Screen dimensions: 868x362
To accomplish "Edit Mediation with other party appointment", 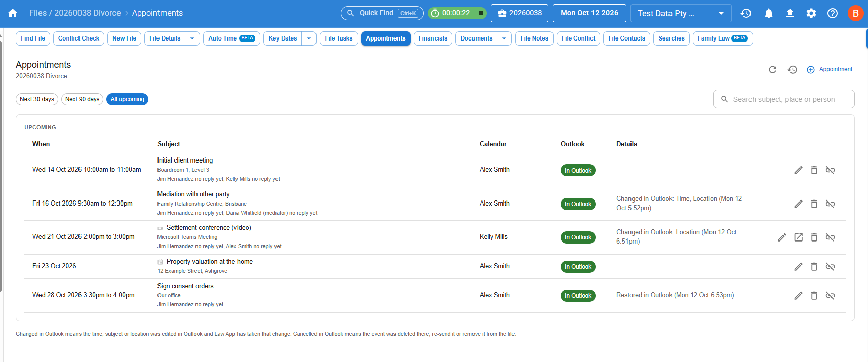I will 798,204.
